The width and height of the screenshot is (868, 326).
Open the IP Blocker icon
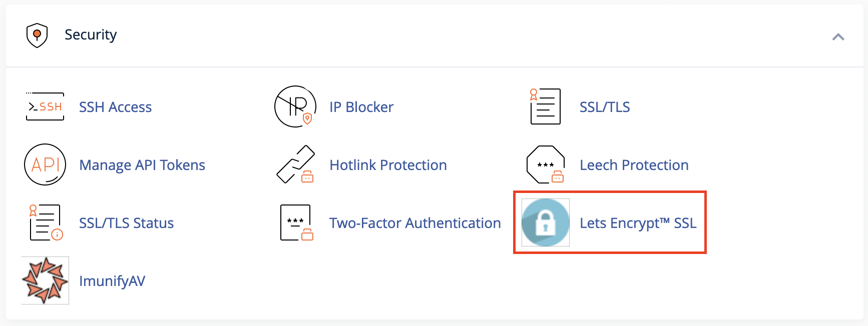295,106
